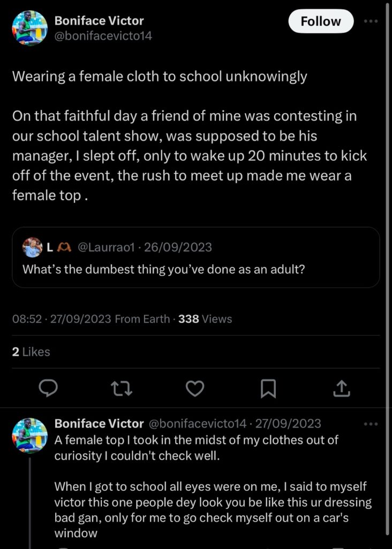The width and height of the screenshot is (392, 549).
Task: Open three-dot menu on main tweet
Action: click(x=371, y=21)
